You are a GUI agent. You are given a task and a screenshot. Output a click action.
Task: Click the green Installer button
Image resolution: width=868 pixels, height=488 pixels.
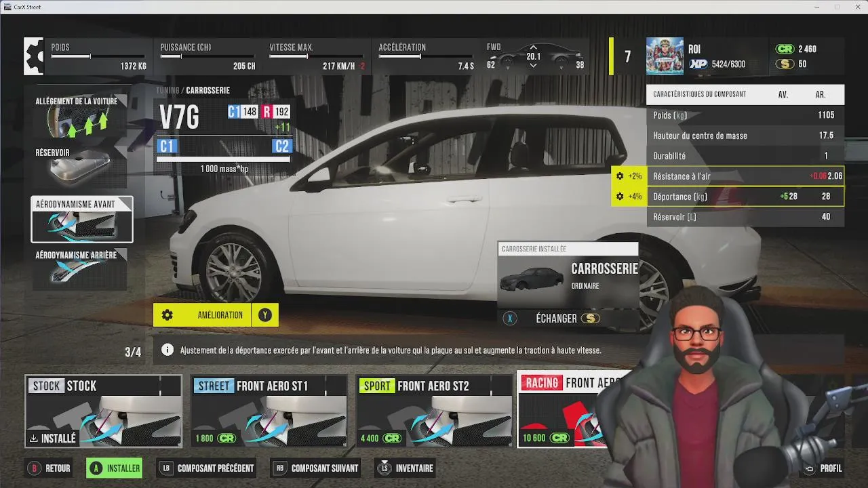coord(115,468)
